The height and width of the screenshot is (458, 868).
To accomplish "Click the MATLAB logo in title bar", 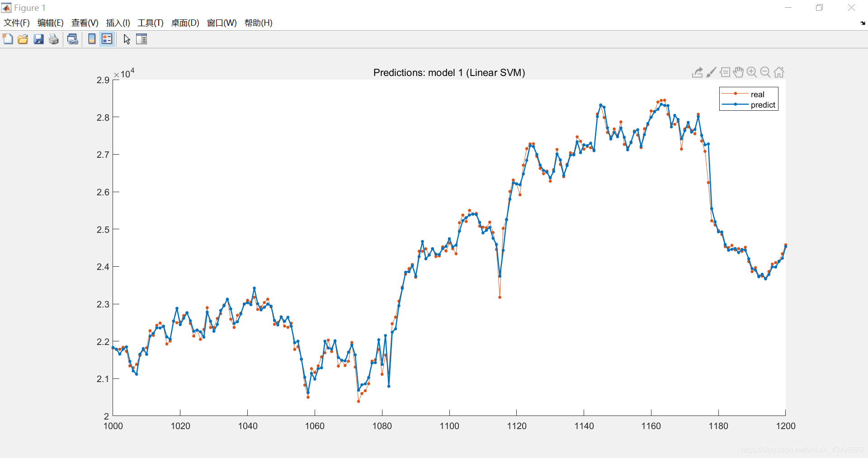I will click(x=6, y=8).
